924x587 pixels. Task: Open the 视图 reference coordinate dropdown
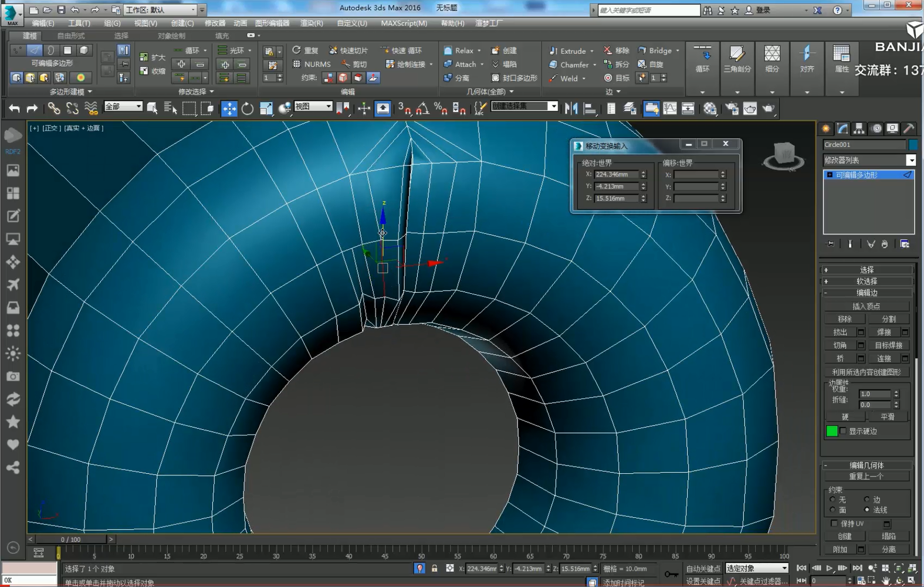[x=313, y=107]
